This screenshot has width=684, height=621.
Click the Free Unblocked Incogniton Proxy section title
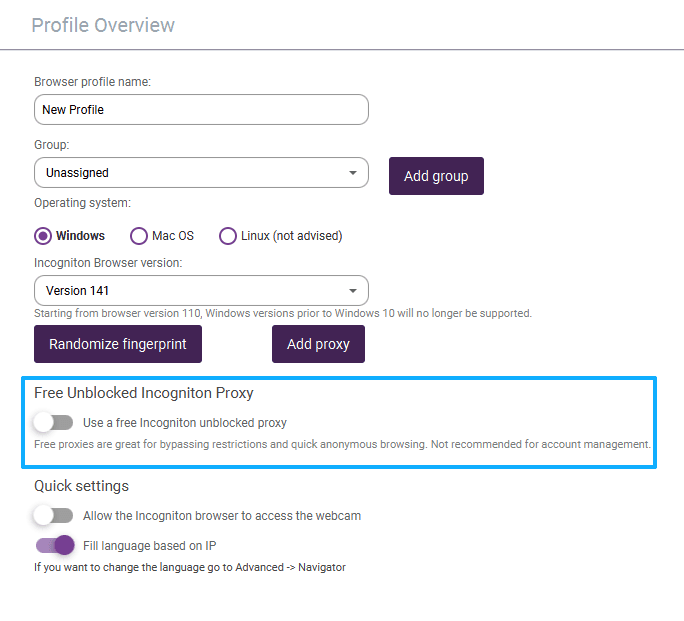pos(143,393)
